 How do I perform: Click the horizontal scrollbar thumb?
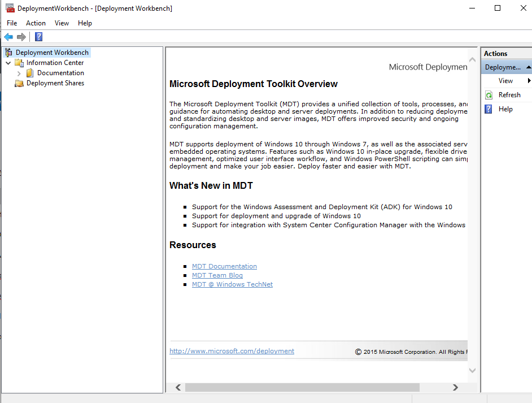coord(302,387)
